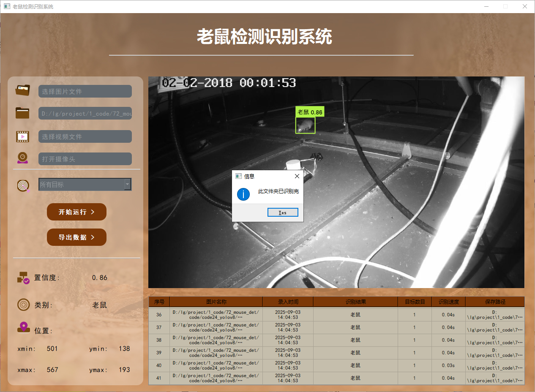535x392 pixels.
Task: Click the 老鼠 result cell in row 41
Action: (355, 378)
